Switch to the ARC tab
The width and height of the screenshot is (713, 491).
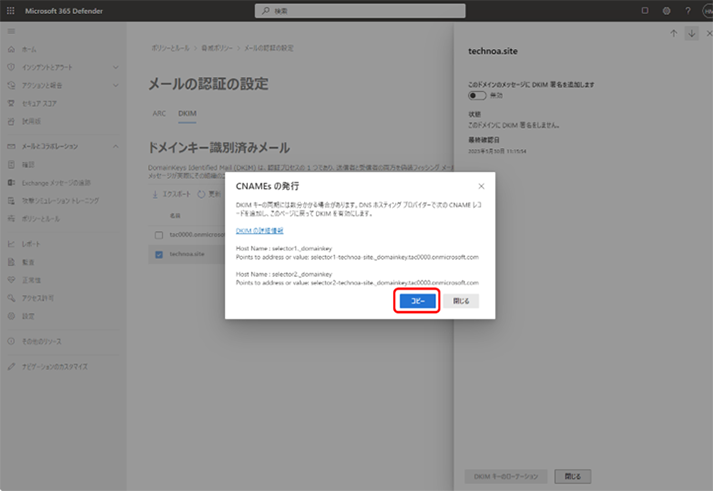click(159, 113)
